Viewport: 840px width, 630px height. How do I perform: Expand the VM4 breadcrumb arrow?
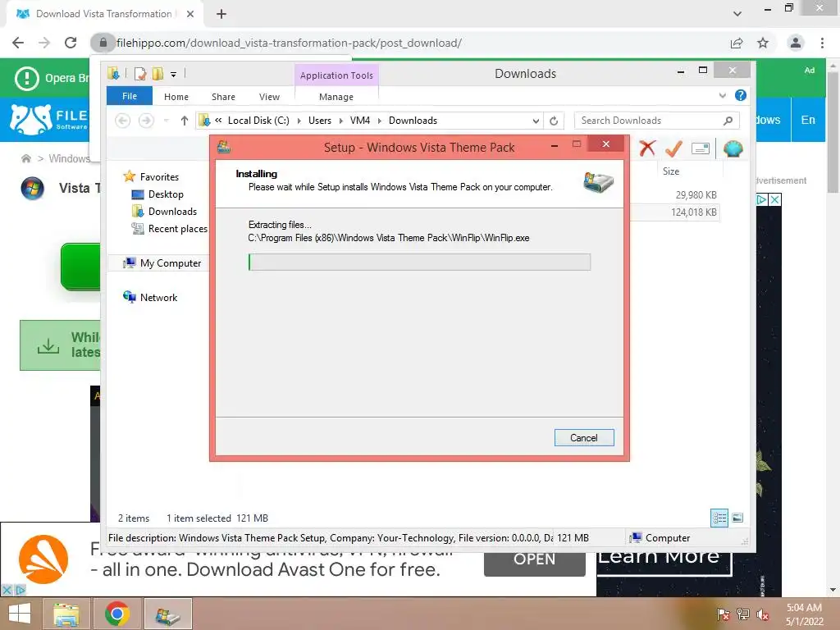point(379,121)
